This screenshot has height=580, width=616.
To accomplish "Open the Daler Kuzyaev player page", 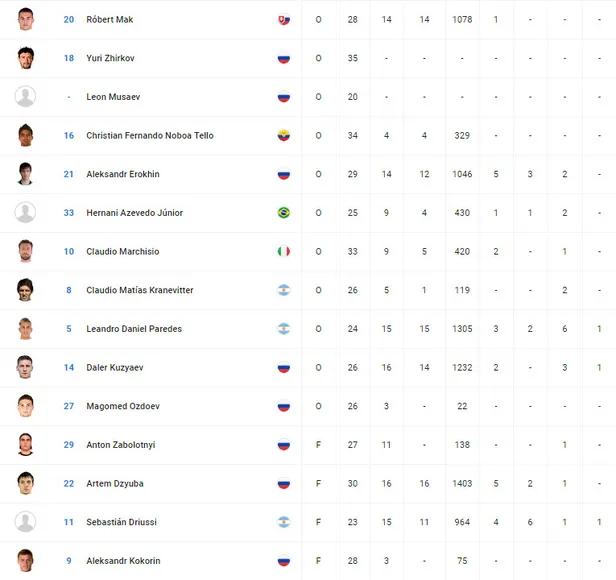I will pos(115,367).
